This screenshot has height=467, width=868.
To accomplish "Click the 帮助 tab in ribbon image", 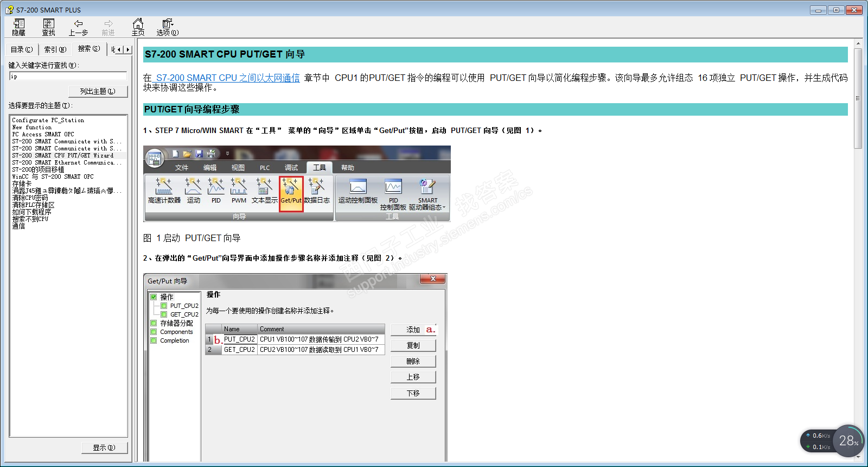I will click(348, 168).
